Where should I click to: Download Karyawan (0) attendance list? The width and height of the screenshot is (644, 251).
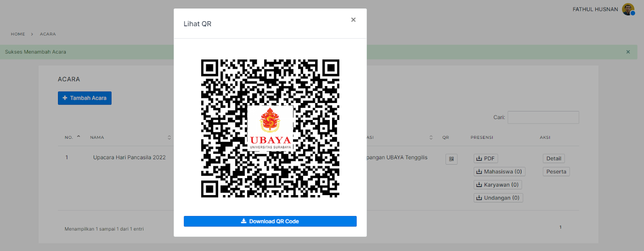tap(497, 185)
